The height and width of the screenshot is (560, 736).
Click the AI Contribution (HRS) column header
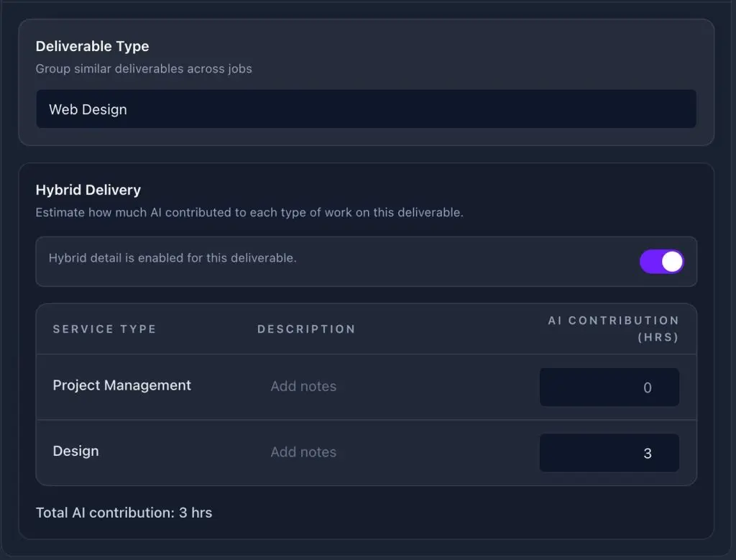pos(613,329)
